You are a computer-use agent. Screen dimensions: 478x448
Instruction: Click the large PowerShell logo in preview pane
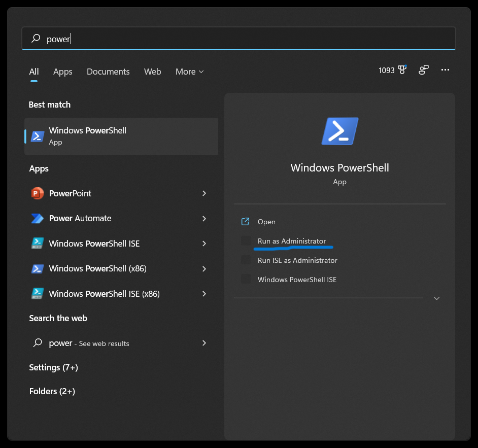click(339, 131)
